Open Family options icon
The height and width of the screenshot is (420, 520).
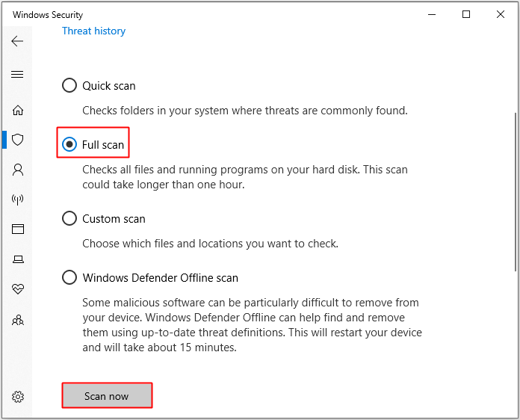(x=18, y=319)
